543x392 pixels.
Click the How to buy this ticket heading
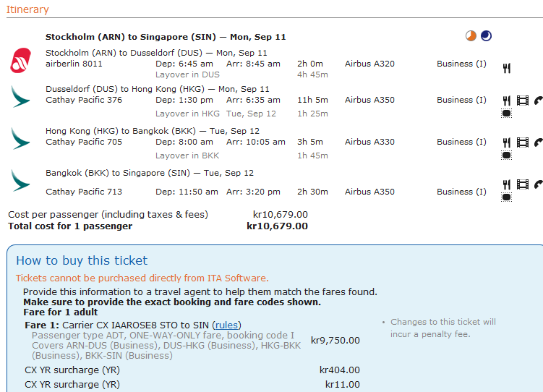tap(82, 260)
